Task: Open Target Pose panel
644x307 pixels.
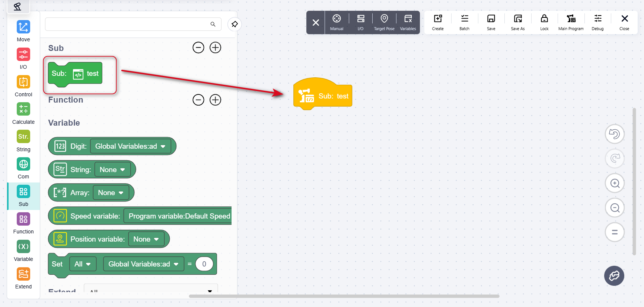Action: 384,23
